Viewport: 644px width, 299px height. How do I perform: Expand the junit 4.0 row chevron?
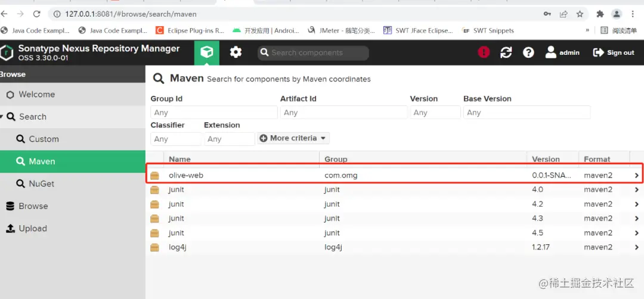click(637, 190)
